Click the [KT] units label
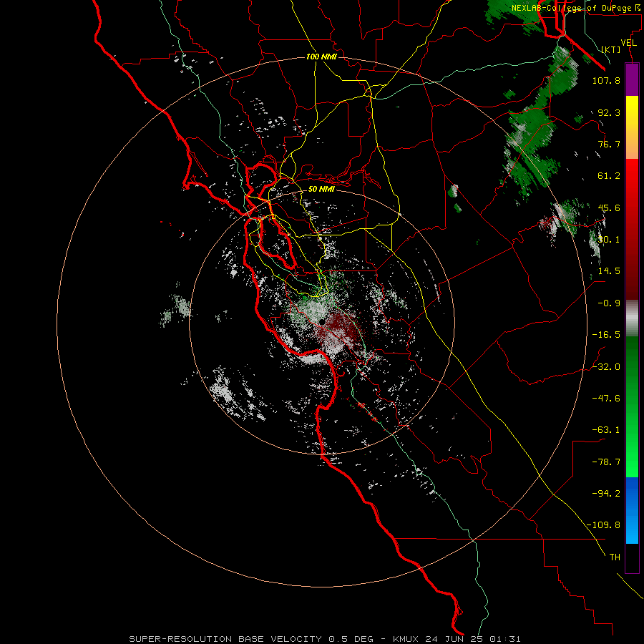 tap(611, 49)
